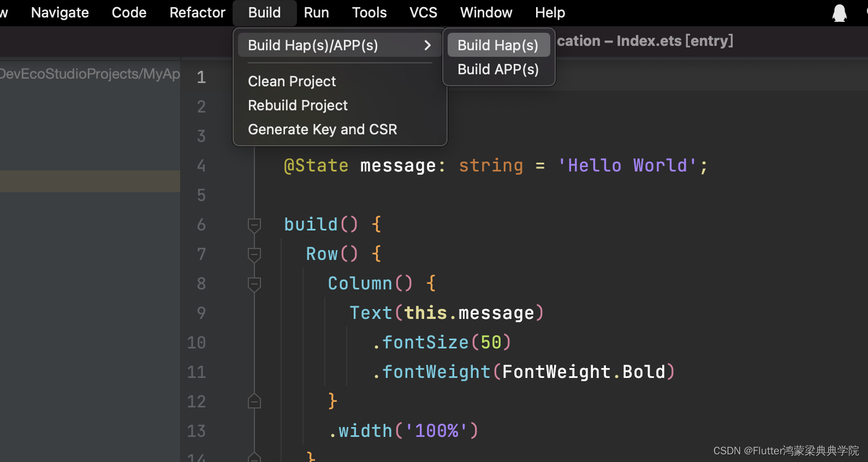Choose Generate Key and CSR

tap(323, 129)
